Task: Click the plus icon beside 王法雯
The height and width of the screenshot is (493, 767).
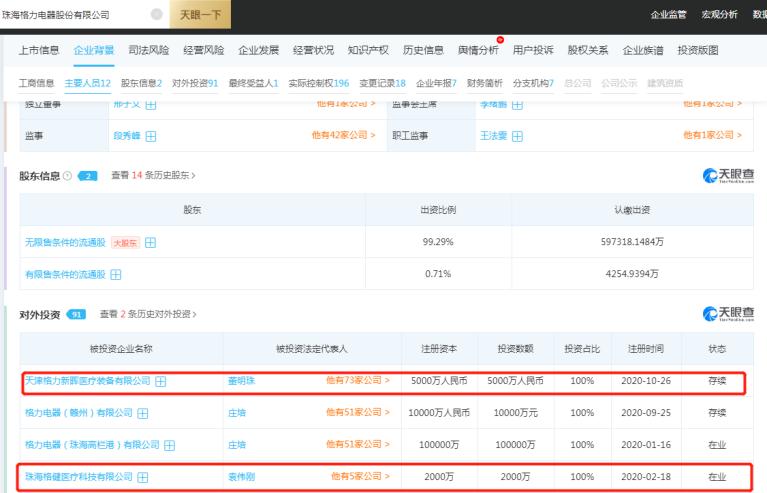Action: coord(517,136)
